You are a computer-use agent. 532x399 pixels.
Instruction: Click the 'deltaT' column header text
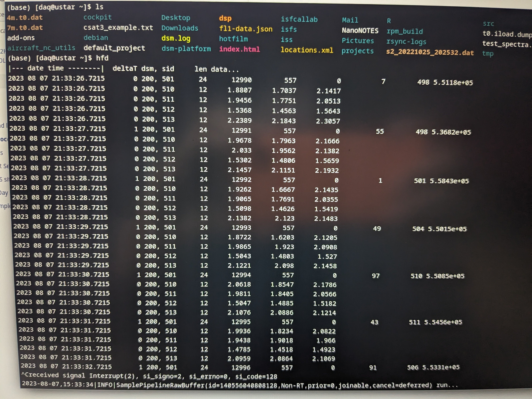click(x=125, y=68)
